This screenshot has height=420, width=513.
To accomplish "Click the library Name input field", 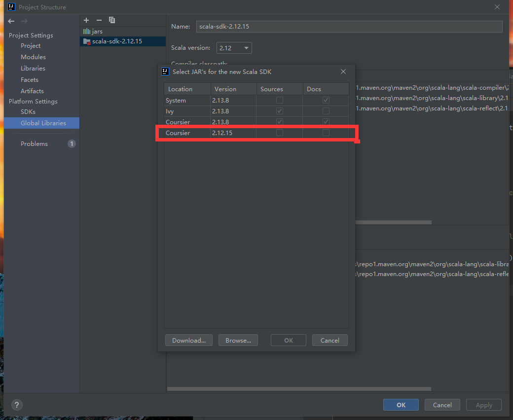I will [349, 27].
